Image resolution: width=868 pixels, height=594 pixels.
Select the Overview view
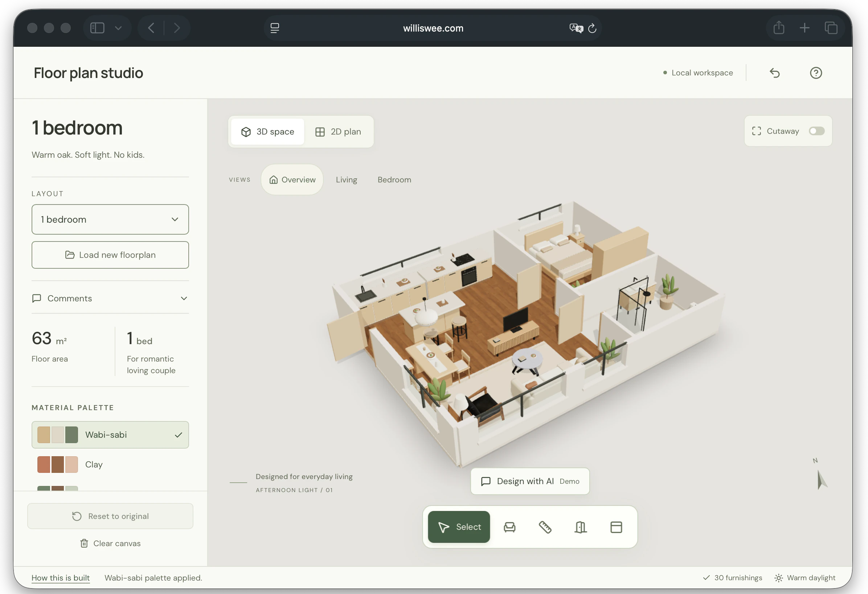pos(292,180)
